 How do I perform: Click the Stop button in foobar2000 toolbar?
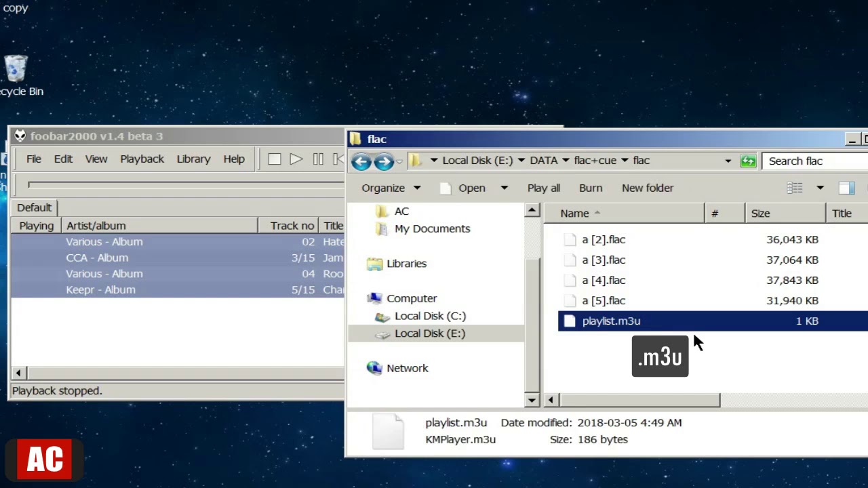click(274, 159)
